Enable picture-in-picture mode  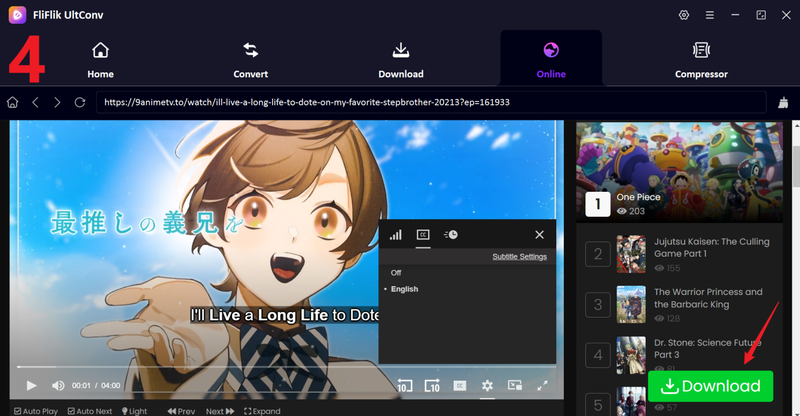tap(515, 385)
